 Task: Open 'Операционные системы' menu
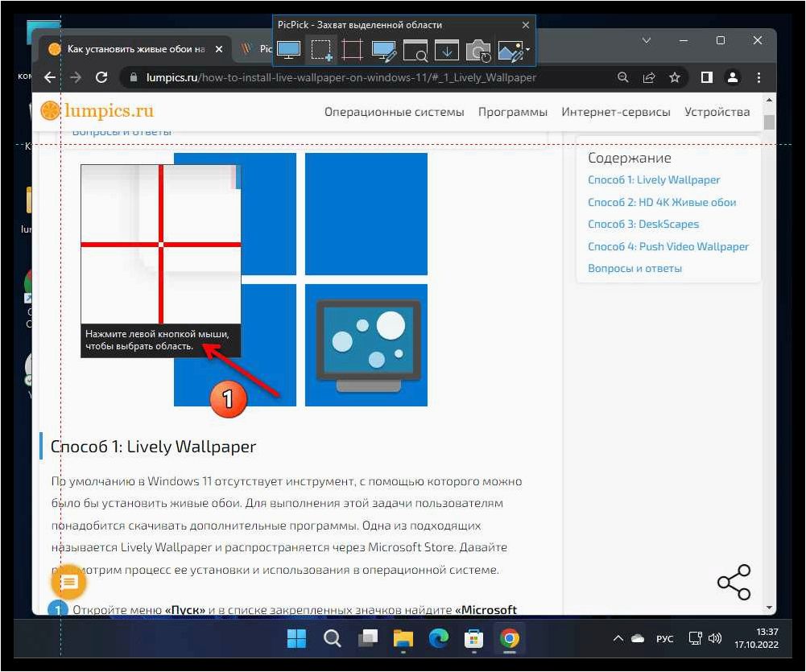[x=394, y=112]
